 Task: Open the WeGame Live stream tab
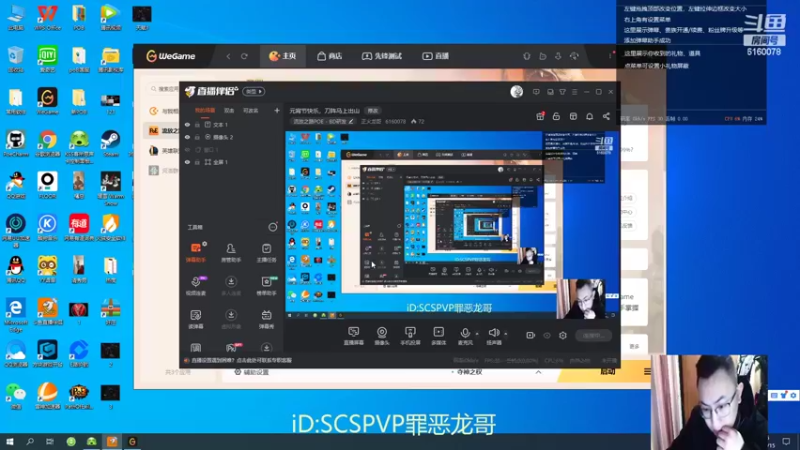(x=435, y=56)
